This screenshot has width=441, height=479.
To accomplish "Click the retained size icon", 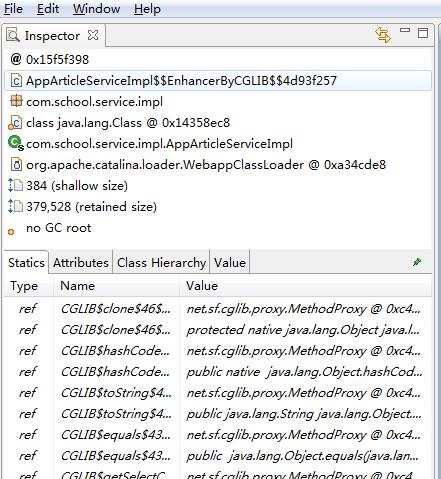I will point(15,206).
